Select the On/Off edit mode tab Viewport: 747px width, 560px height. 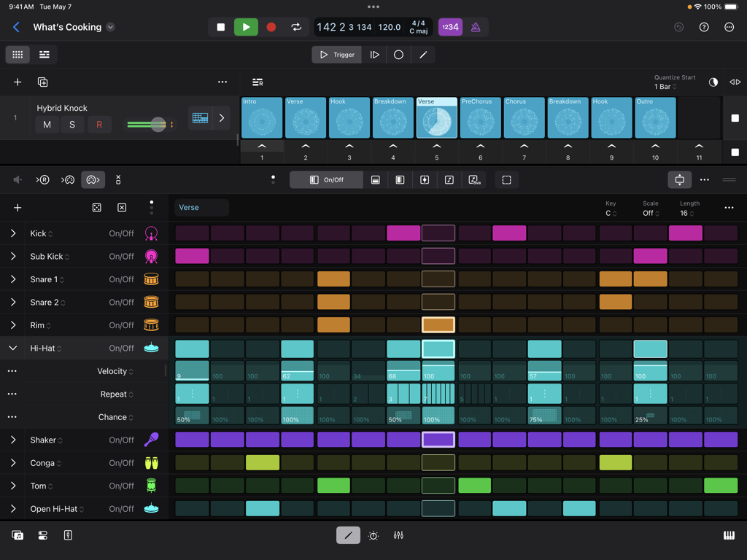pyautogui.click(x=326, y=179)
